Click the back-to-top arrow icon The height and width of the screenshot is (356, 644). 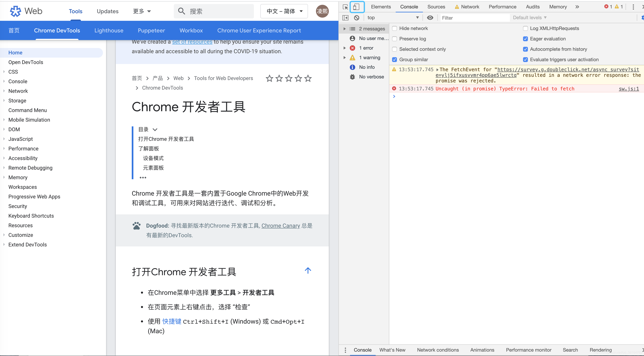click(x=308, y=271)
